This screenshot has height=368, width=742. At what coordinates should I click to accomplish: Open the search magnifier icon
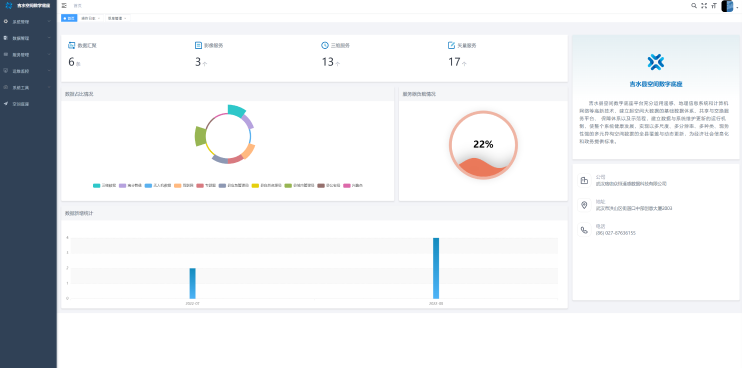694,6
